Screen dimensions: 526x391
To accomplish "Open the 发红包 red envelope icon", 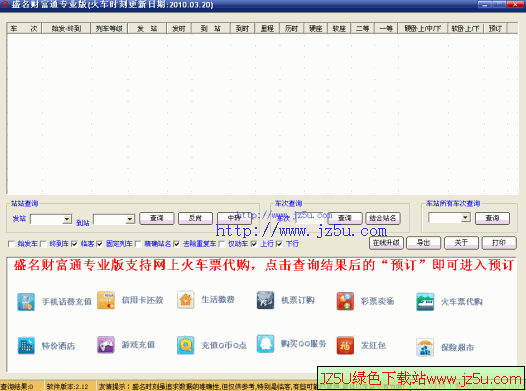I will [x=345, y=345].
